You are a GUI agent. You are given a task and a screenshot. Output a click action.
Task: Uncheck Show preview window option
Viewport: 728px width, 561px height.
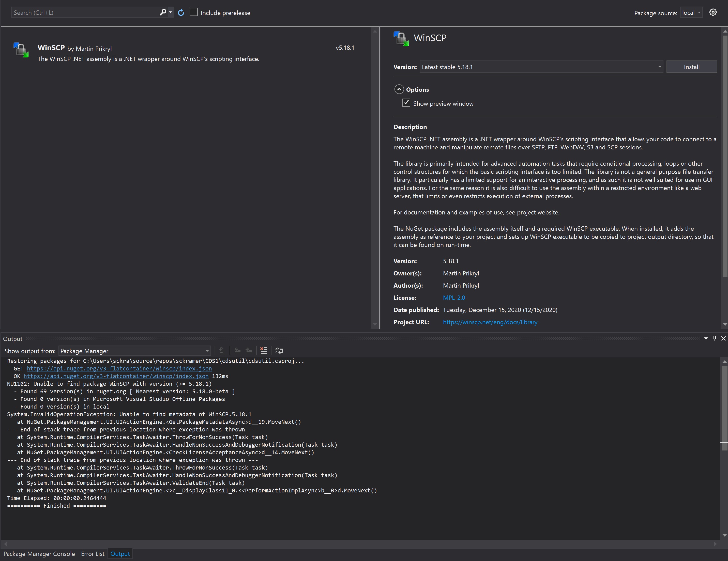(x=406, y=103)
